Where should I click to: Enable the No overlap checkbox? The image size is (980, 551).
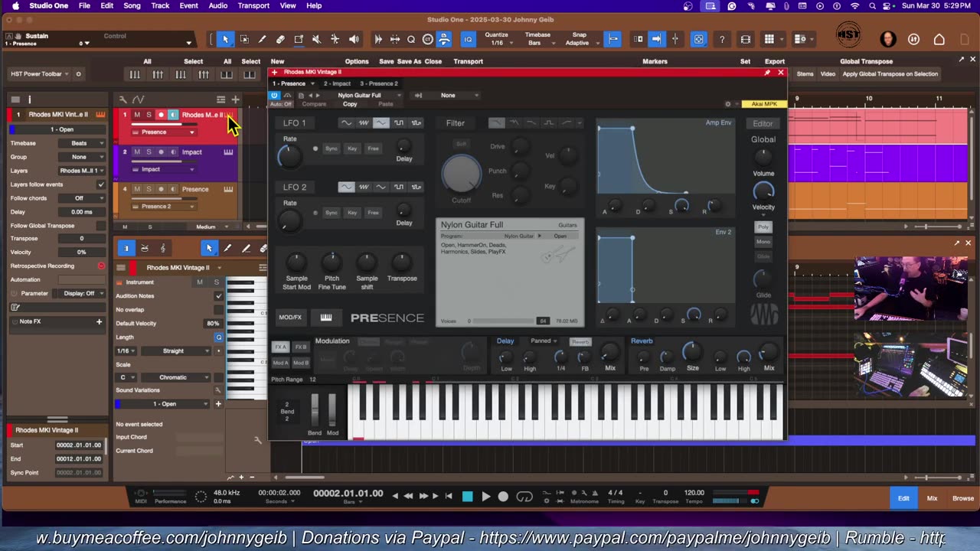[219, 310]
